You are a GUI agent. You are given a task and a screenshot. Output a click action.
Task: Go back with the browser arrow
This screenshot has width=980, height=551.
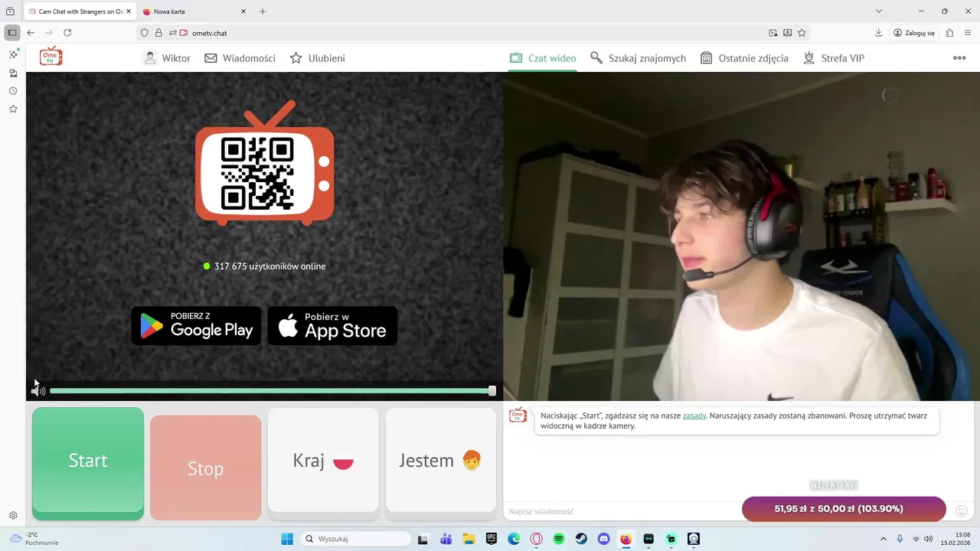31,33
